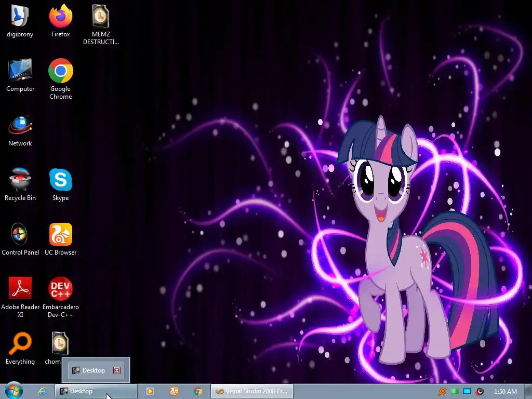This screenshot has height=399, width=532.
Task: Open the Network desktop icon
Action: point(20,130)
